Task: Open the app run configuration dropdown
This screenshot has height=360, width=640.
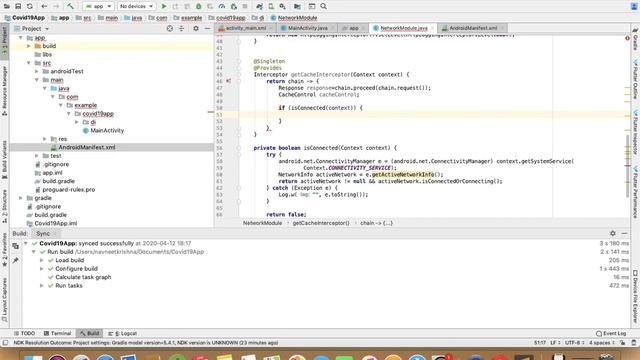Action: click(x=98, y=6)
